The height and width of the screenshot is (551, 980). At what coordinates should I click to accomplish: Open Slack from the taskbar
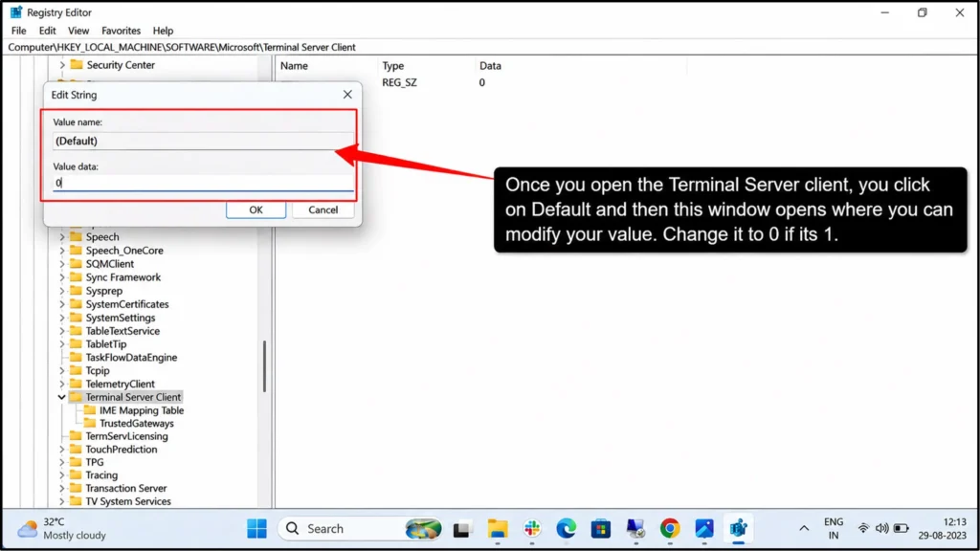(532, 528)
